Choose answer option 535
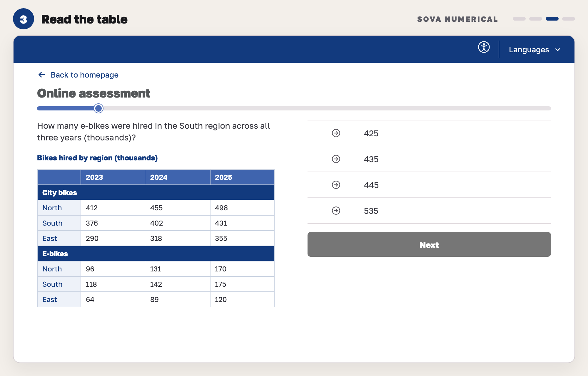 pos(429,211)
